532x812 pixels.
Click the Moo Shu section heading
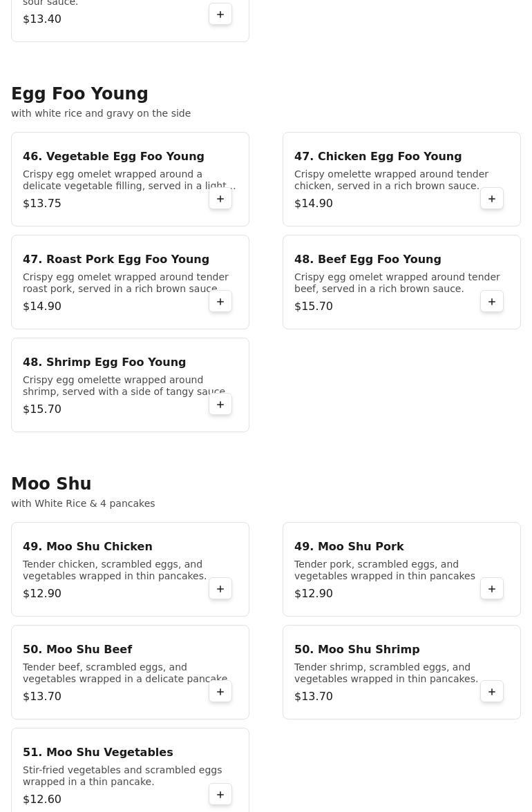click(51, 484)
